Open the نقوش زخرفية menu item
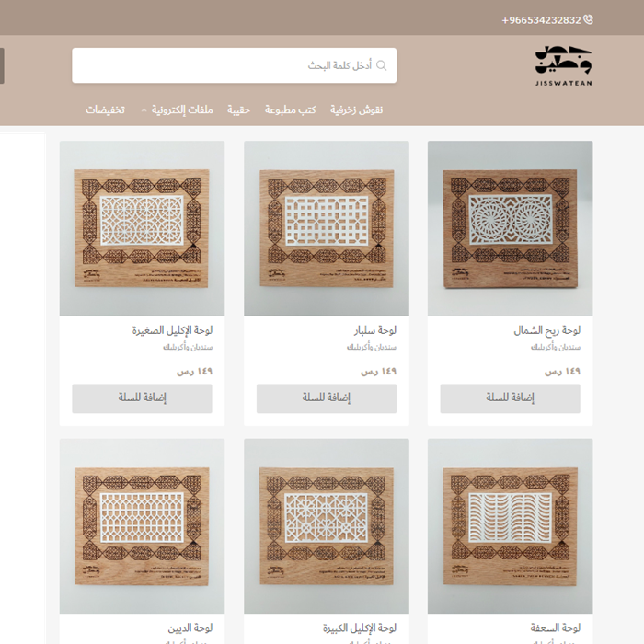This screenshot has width=644, height=644. [357, 109]
